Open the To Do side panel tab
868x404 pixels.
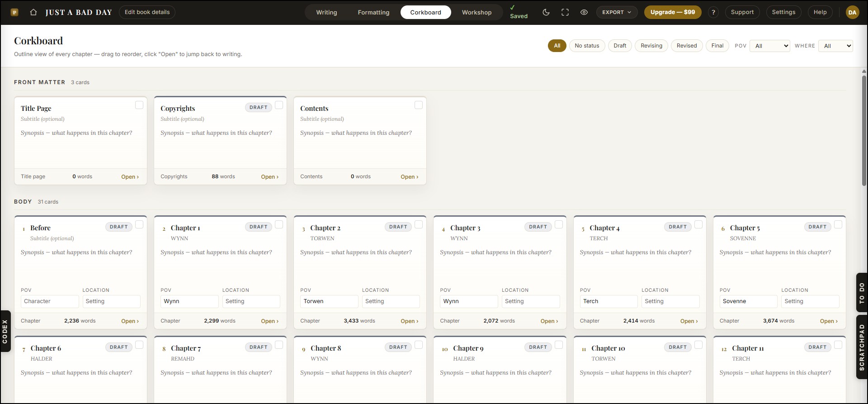[x=862, y=293]
